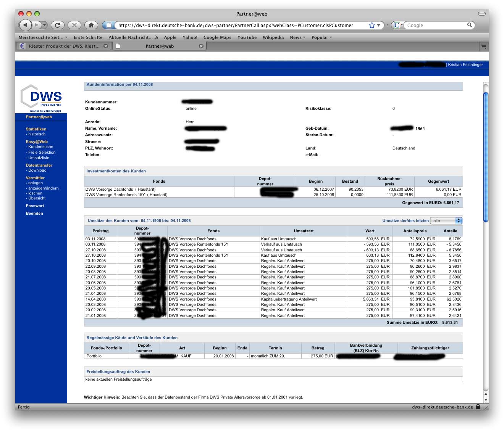Open the 'Umsätze der/des letzten' dropdown
Viewport: 504px width, 431px height.
(446, 220)
